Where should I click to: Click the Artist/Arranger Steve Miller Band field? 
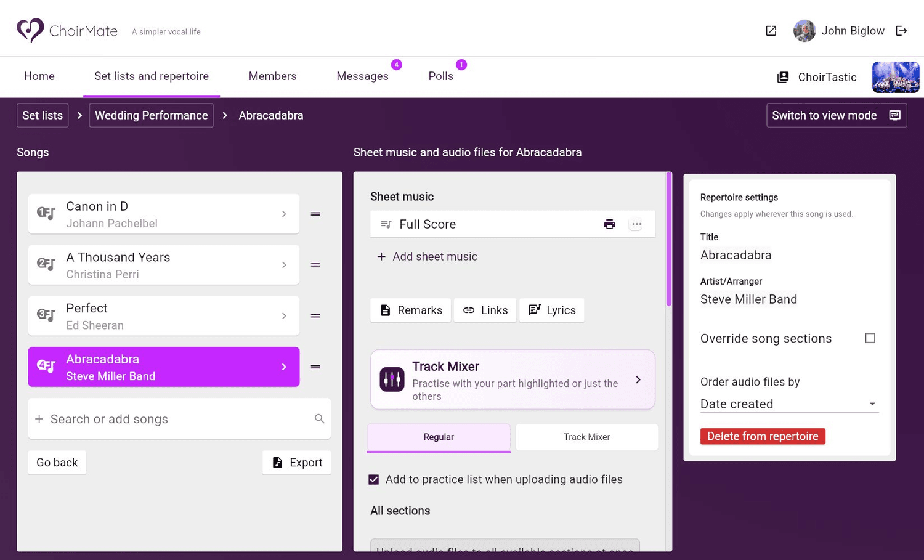748,299
